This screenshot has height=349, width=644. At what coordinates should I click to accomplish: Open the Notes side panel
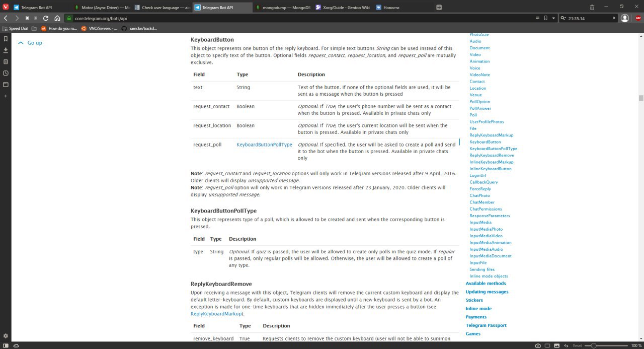6,61
